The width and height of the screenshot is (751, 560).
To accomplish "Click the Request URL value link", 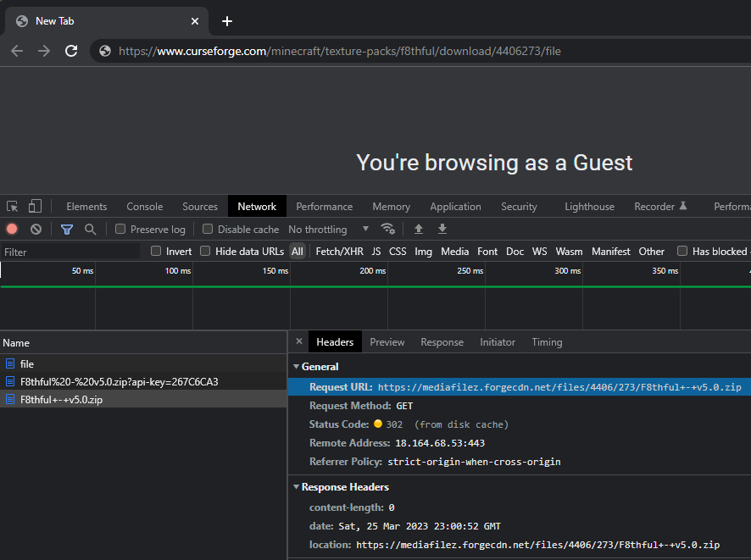I will click(559, 387).
